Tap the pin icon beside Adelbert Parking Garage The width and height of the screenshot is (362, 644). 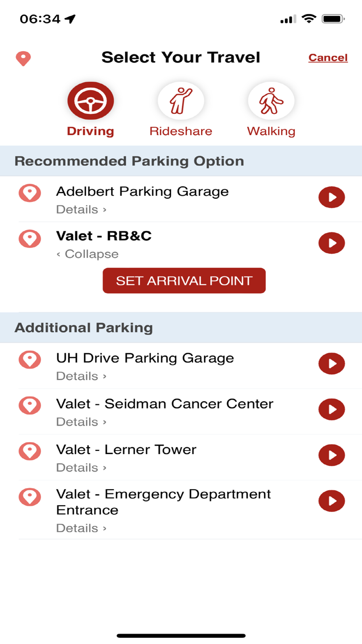coord(30,192)
